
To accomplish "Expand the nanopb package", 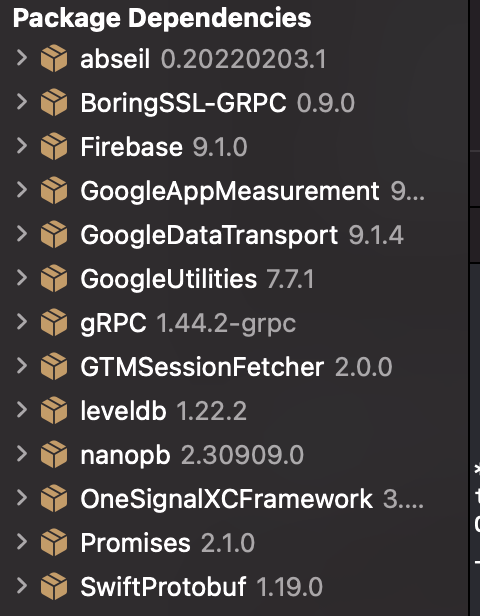I will coord(22,454).
